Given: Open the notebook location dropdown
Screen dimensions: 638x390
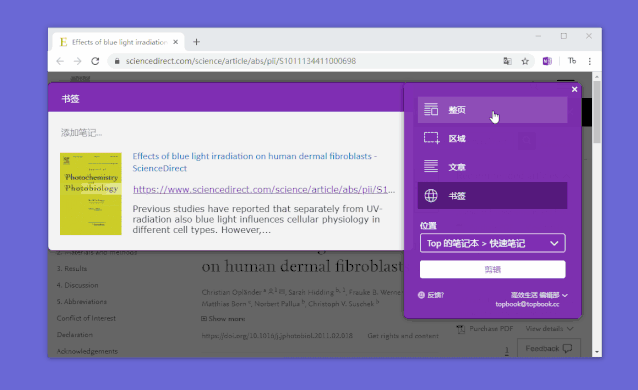Looking at the screenshot, I should point(492,243).
